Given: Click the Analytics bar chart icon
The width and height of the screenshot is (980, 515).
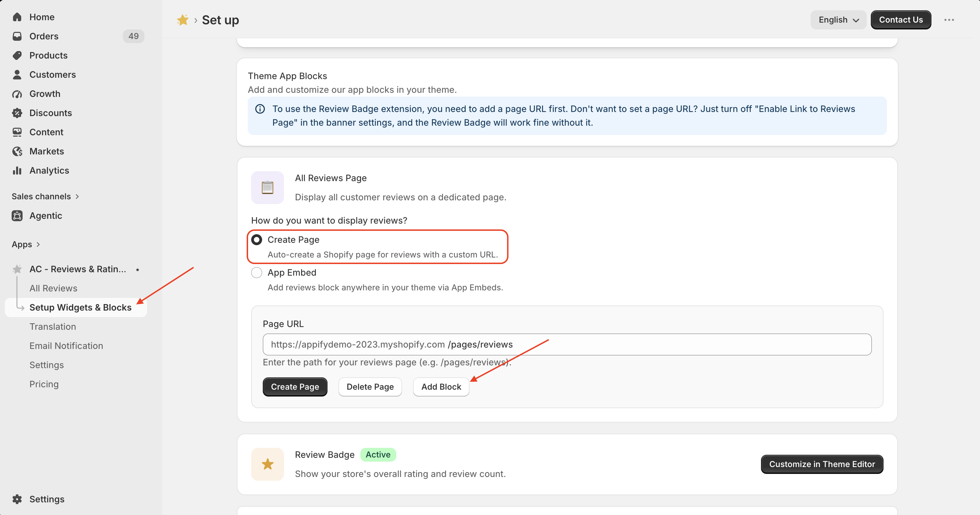Looking at the screenshot, I should pos(17,170).
